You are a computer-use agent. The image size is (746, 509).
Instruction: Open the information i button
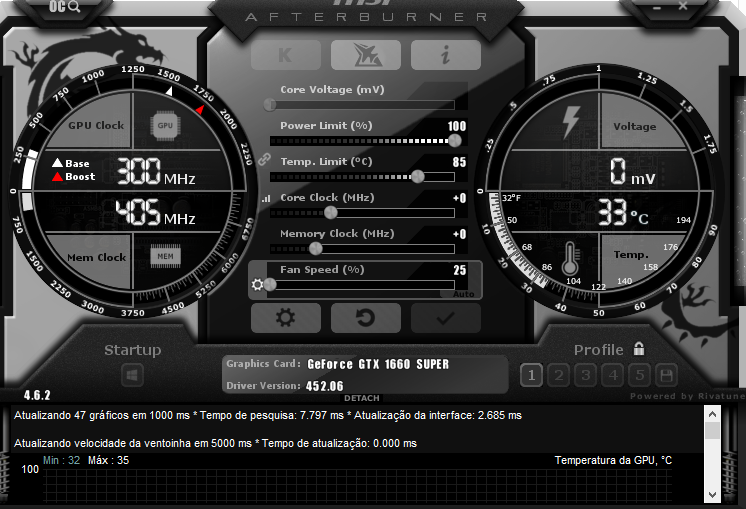point(446,55)
